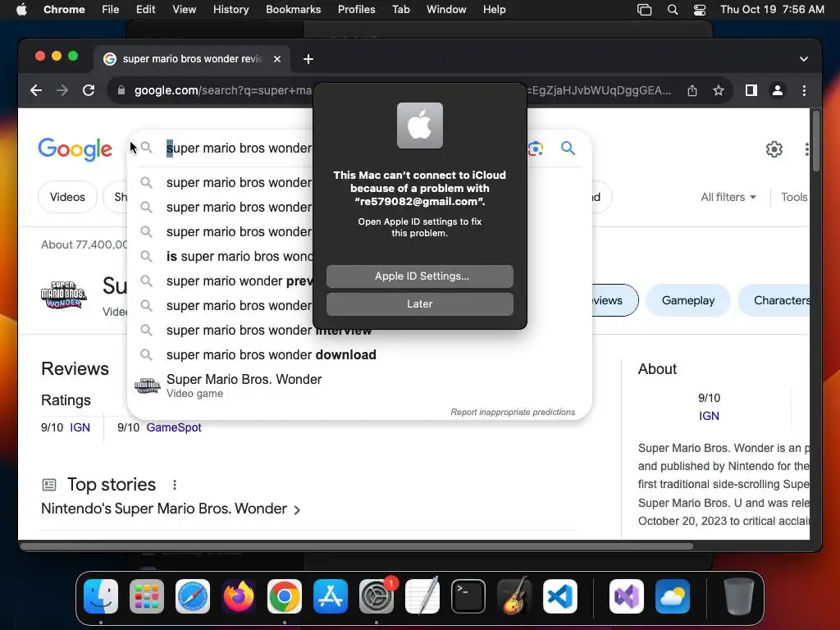Image resolution: width=840 pixels, height=630 pixels.
Task: Dismiss iCloud dialog with Later button
Action: pyautogui.click(x=419, y=304)
